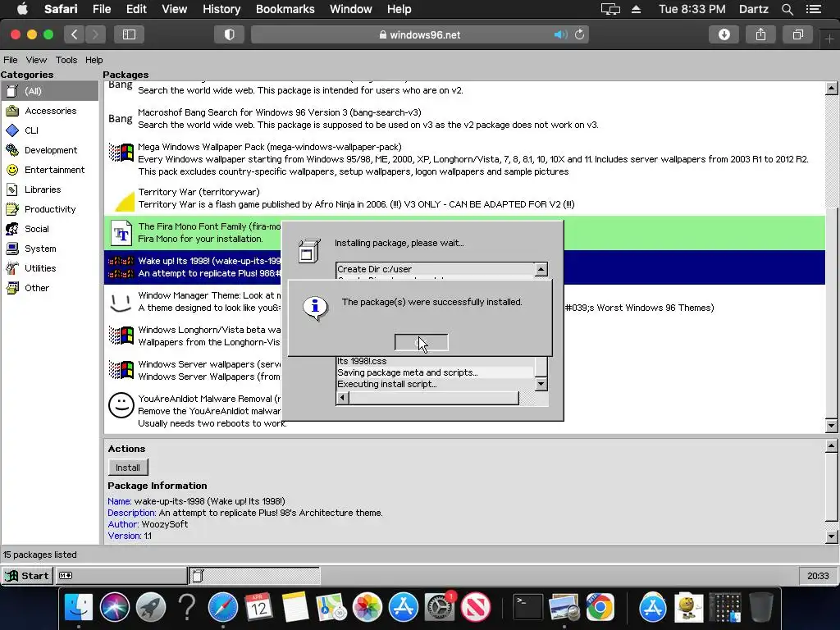The height and width of the screenshot is (630, 840).
Task: Click the Markdown taskbar item
Action: coord(122,576)
